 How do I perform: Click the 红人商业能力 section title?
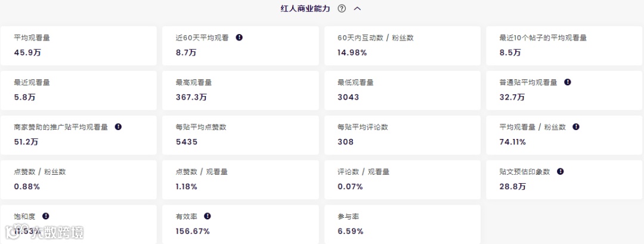305,8
